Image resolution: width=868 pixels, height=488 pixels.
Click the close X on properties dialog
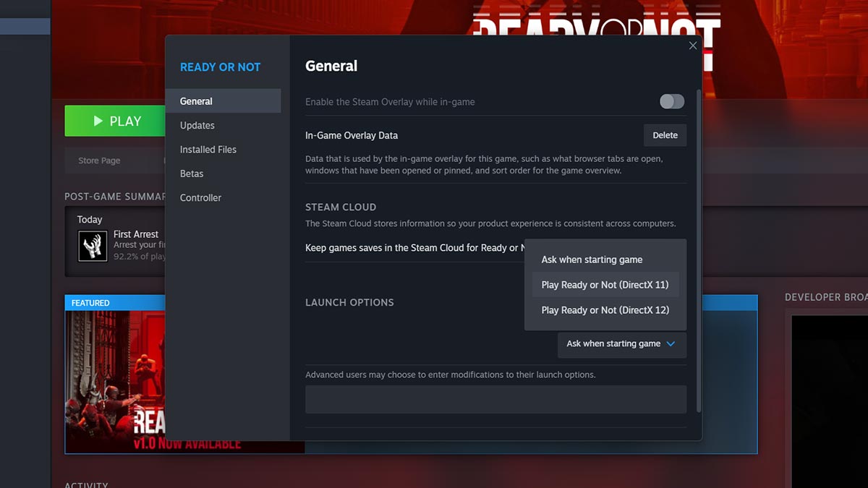coord(692,45)
